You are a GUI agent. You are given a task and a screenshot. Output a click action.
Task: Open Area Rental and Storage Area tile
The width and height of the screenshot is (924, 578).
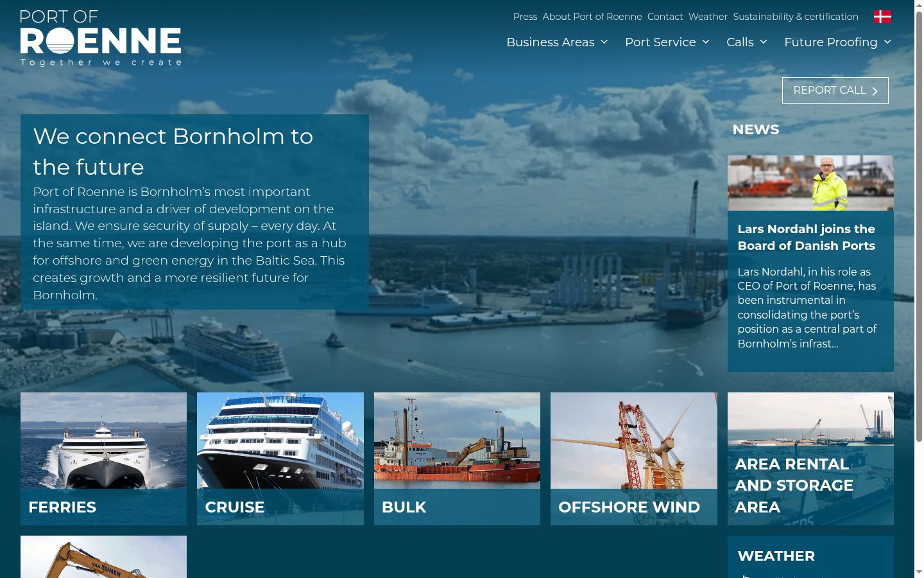810,459
